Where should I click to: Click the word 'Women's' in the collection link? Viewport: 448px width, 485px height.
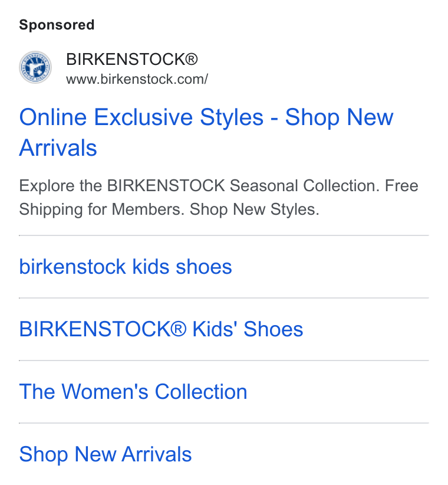tap(106, 392)
